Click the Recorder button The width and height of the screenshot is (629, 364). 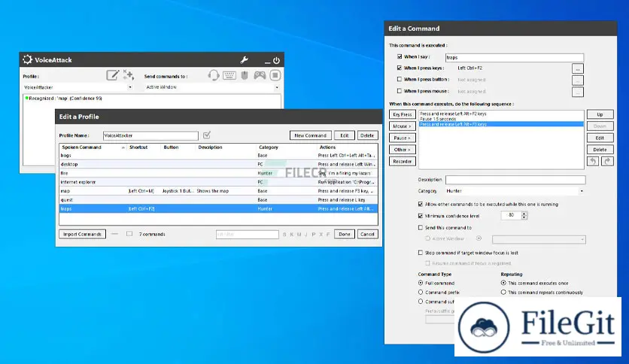pyautogui.click(x=403, y=161)
